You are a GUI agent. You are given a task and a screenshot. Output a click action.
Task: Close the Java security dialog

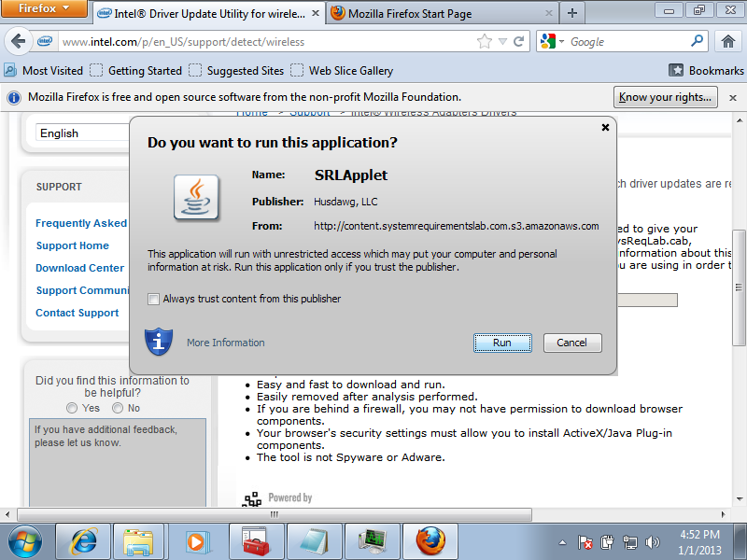(605, 127)
